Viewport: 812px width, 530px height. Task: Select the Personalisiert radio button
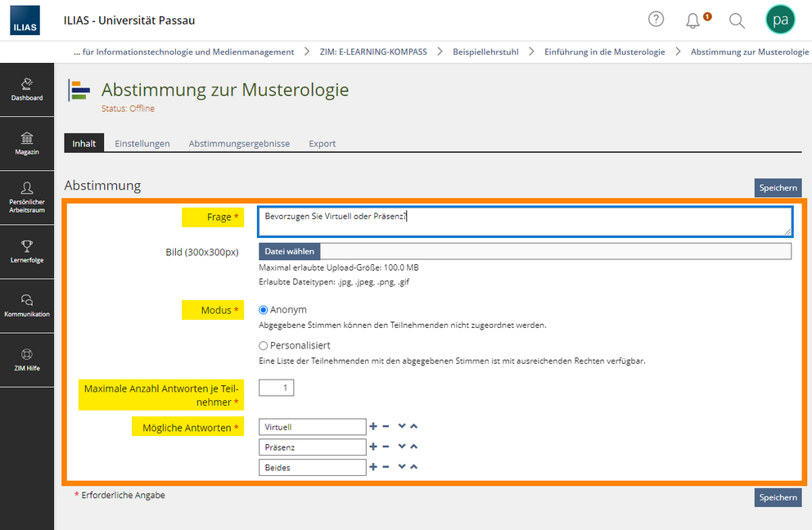(x=264, y=346)
